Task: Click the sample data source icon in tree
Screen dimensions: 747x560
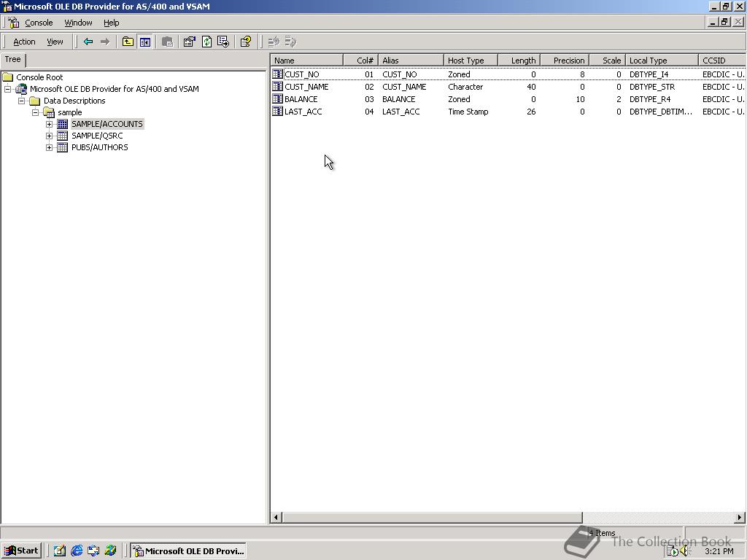Action: tap(49, 112)
